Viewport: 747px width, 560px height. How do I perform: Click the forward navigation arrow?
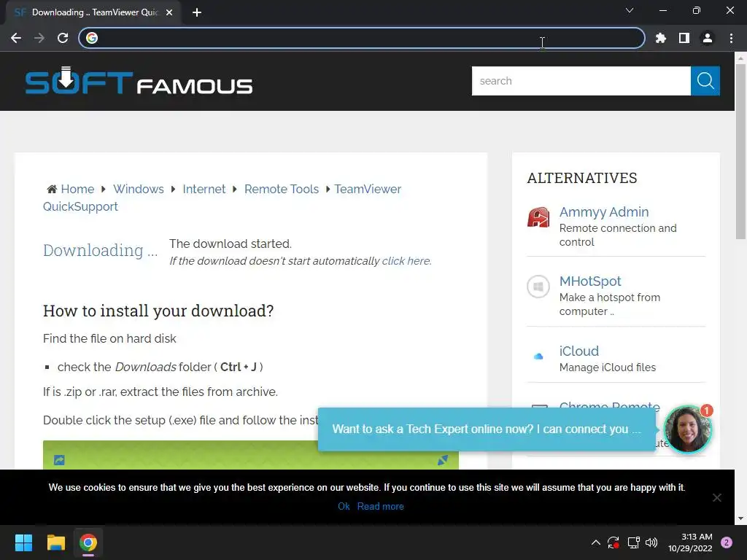(x=39, y=38)
